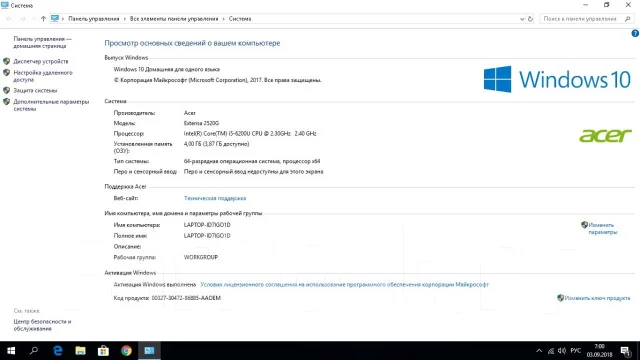The height and width of the screenshot is (360, 640).
Task: Click the forward navigation arrow
Action: pyautogui.click(x=22, y=19)
